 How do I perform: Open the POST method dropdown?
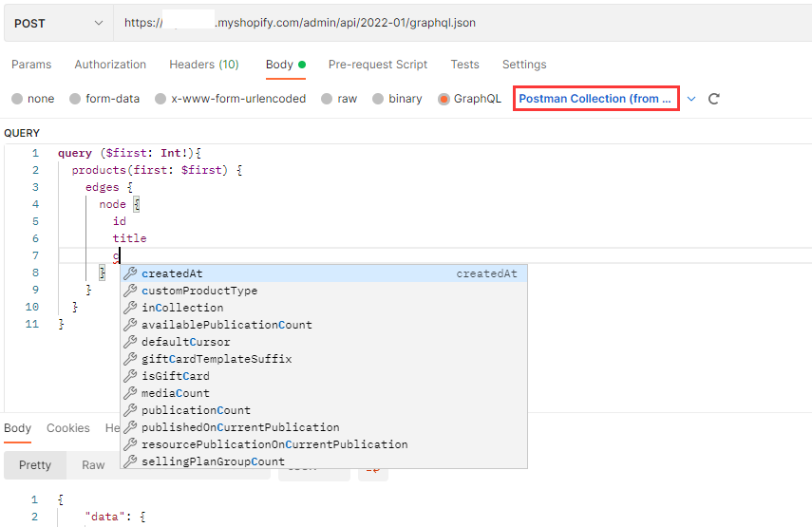pos(58,23)
